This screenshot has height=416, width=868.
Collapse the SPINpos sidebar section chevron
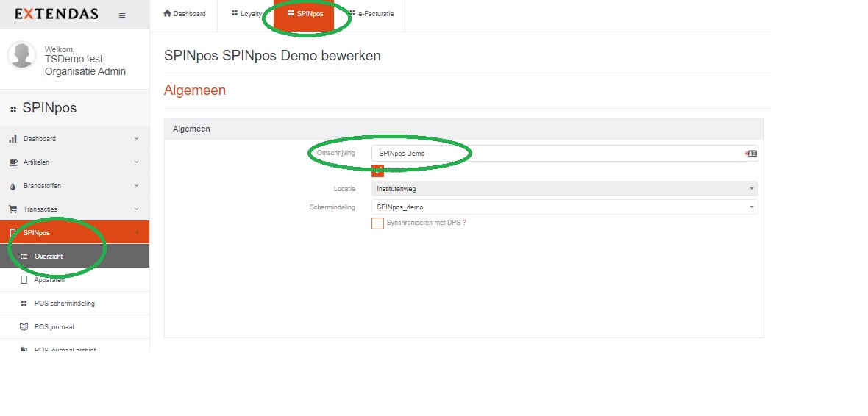tap(137, 233)
